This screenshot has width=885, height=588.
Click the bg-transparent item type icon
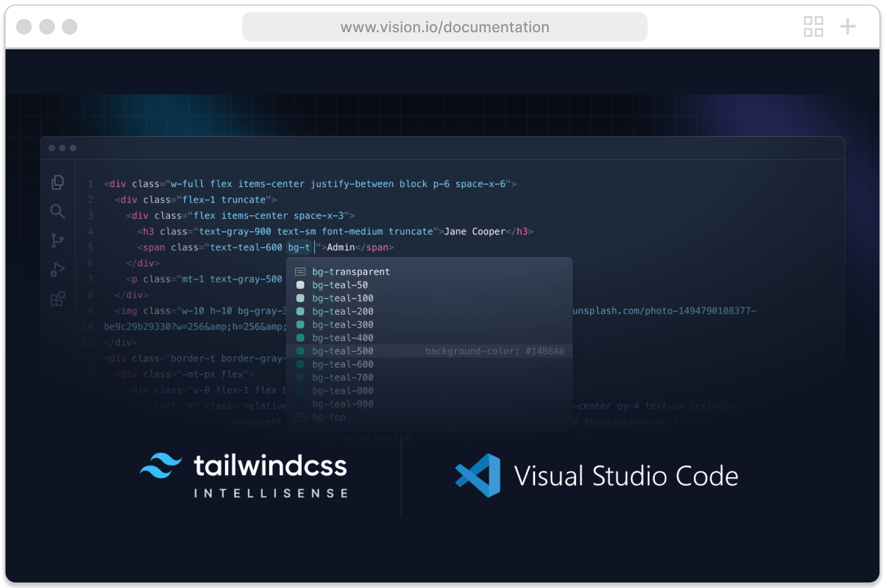click(301, 272)
